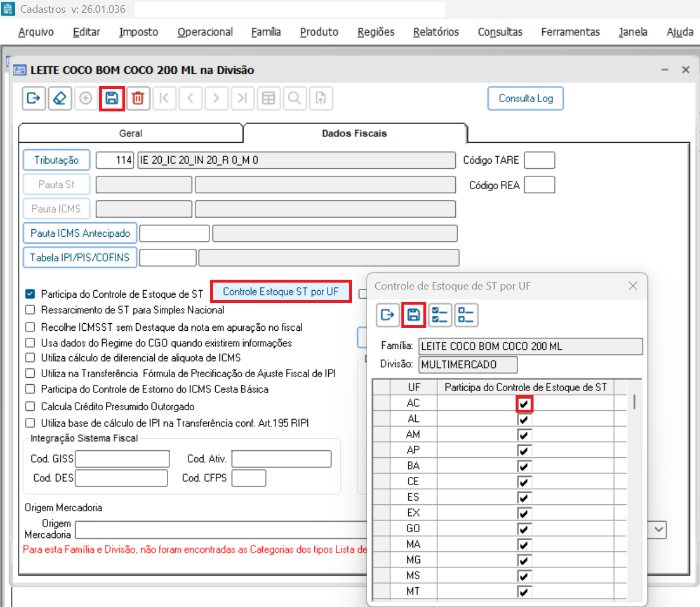The height and width of the screenshot is (607, 700).
Task: Go to the next record arrow
Action: coord(216,98)
